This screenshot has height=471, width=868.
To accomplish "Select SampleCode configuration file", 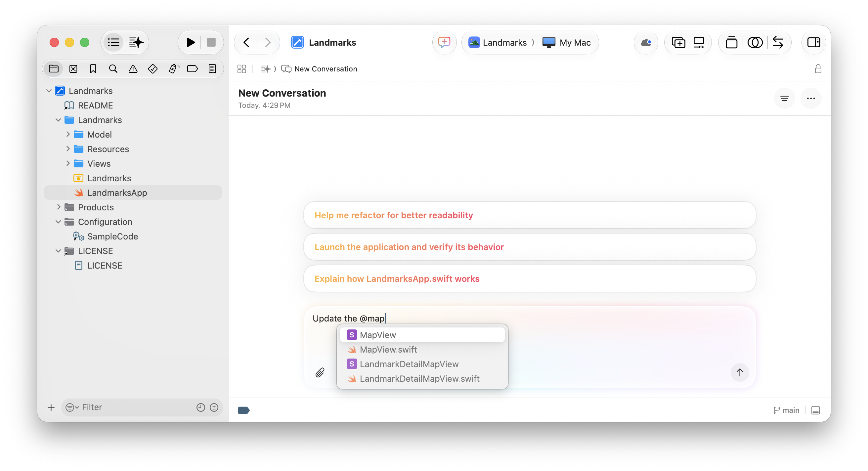I will (x=112, y=236).
